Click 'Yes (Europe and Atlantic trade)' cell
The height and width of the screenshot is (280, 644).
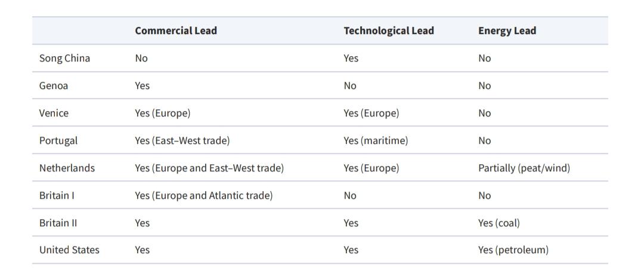click(203, 195)
